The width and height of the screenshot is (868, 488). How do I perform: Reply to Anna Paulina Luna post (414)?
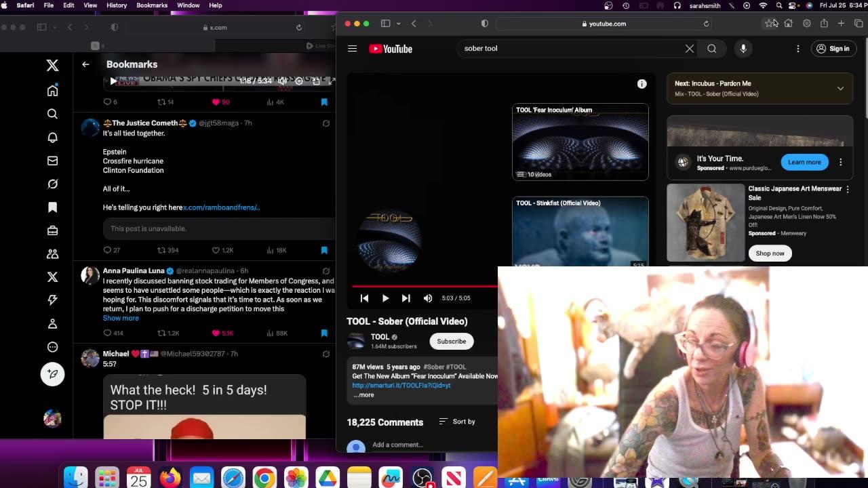pos(107,333)
